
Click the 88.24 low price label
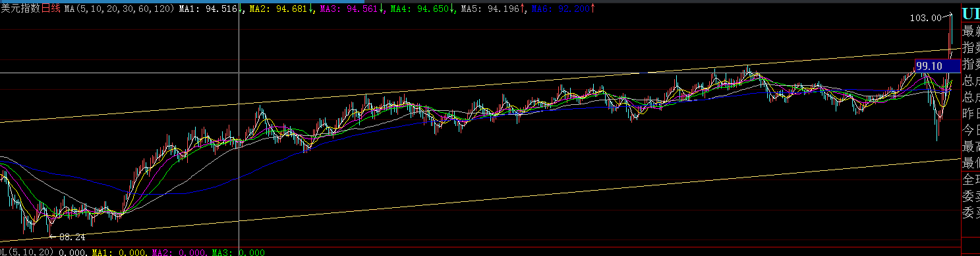click(x=72, y=237)
